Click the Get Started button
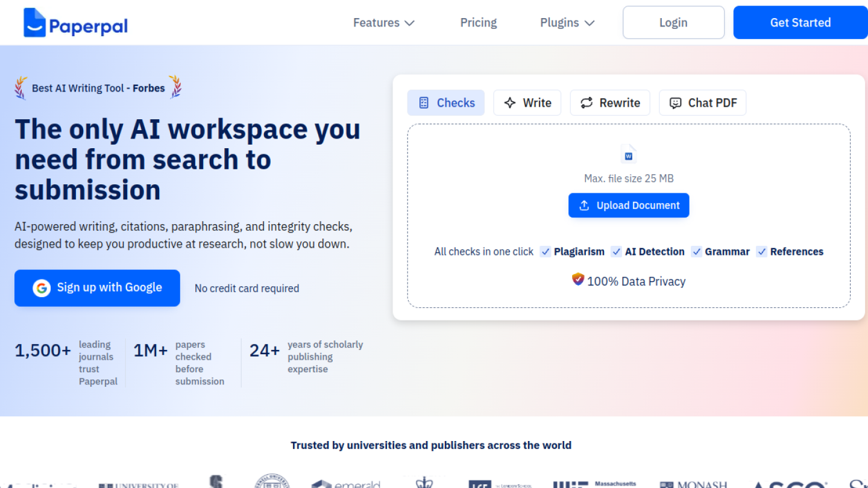The width and height of the screenshot is (868, 488). (x=800, y=23)
